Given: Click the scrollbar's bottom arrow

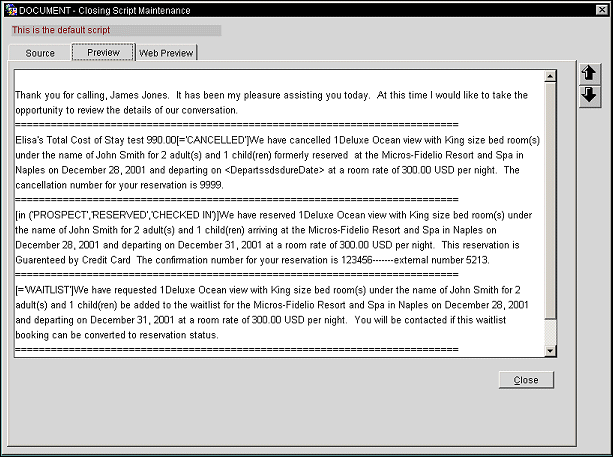Looking at the screenshot, I should [x=549, y=349].
